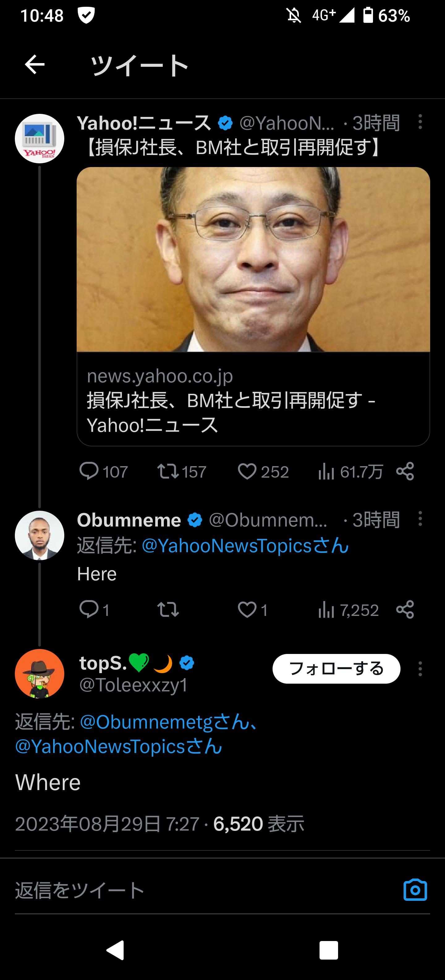This screenshot has width=445, height=980.
Task: Tap the 返信をツイート reply field
Action: 190,890
